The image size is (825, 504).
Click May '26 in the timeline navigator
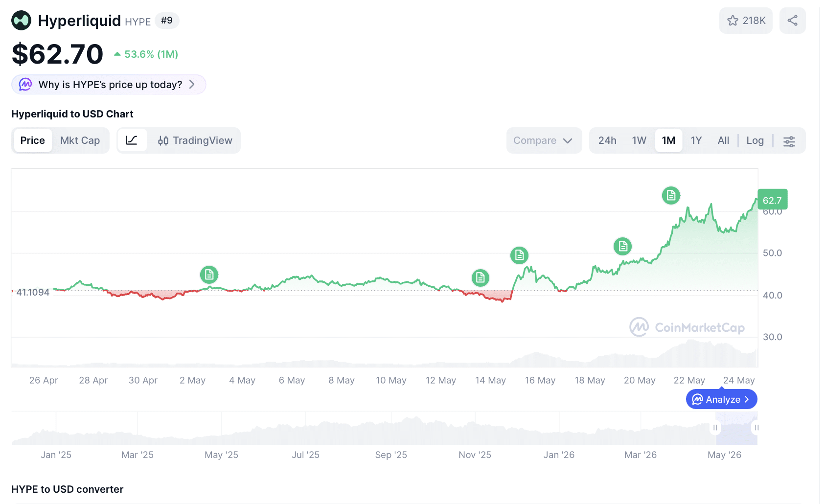point(724,455)
